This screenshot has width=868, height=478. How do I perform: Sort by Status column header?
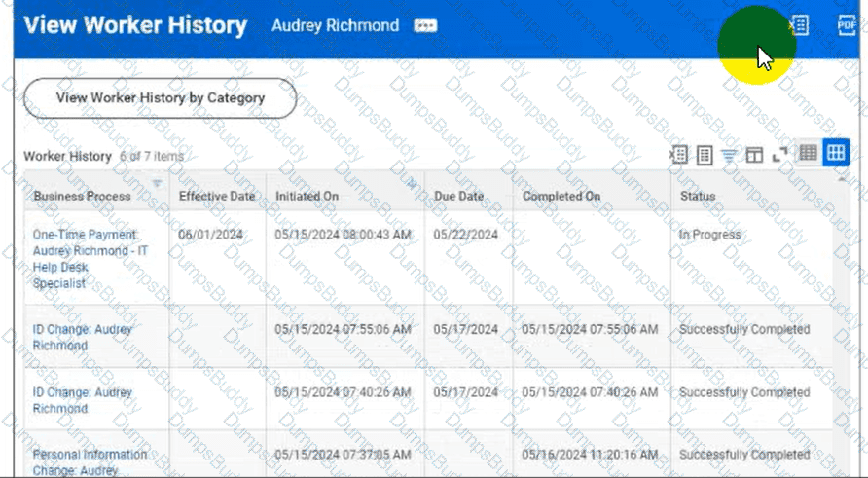click(698, 196)
